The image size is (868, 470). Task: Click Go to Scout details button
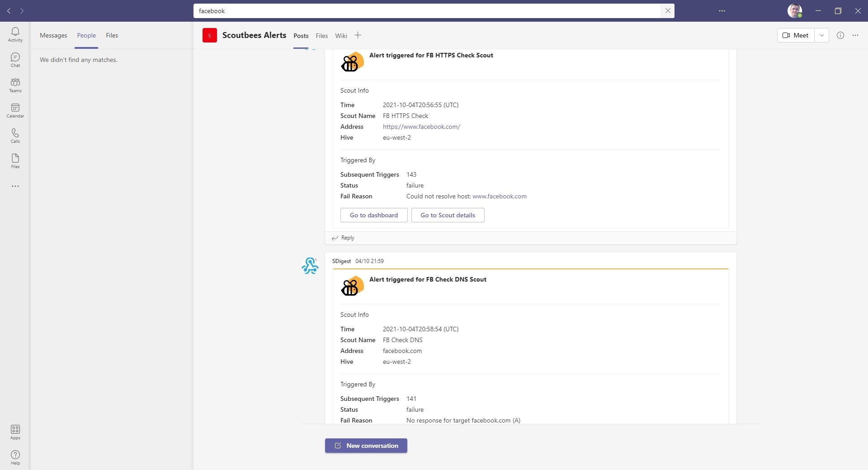pyautogui.click(x=448, y=215)
